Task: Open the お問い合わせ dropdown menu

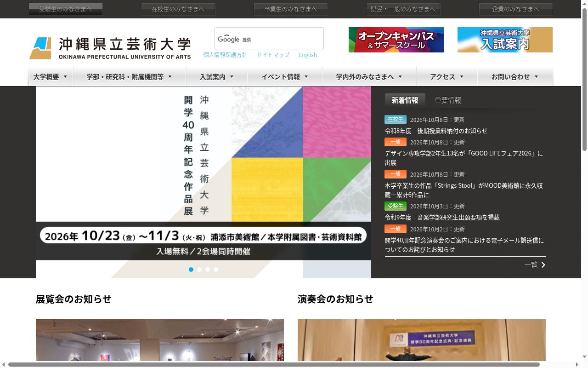Action: pos(515,77)
